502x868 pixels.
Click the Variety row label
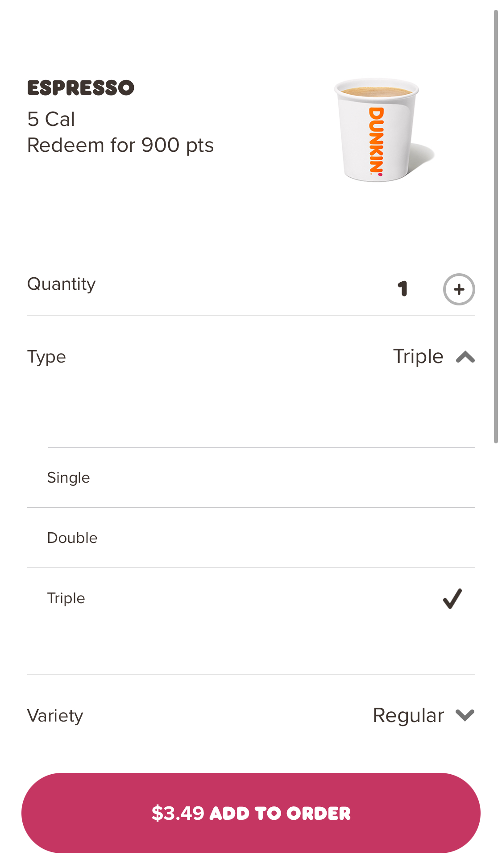(55, 716)
